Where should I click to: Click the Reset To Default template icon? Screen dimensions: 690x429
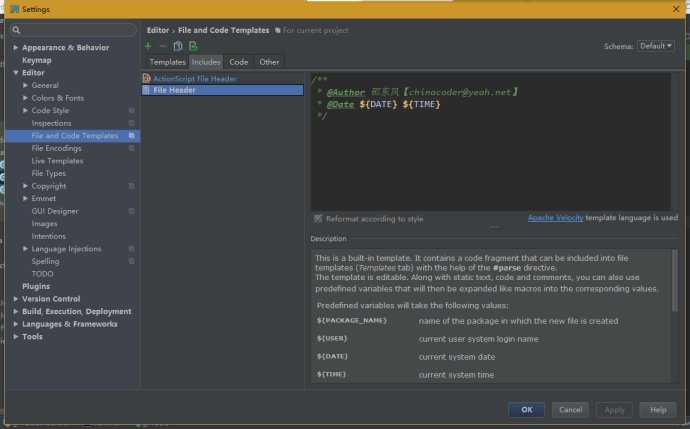[x=193, y=46]
